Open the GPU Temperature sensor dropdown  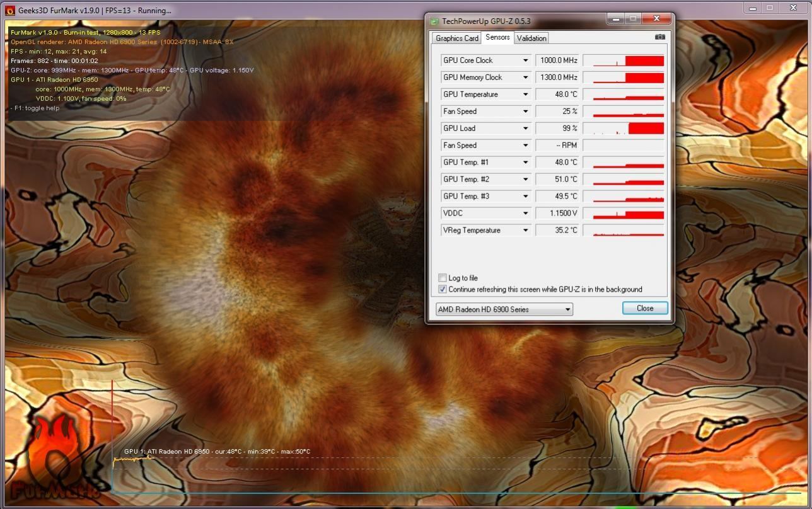(525, 94)
